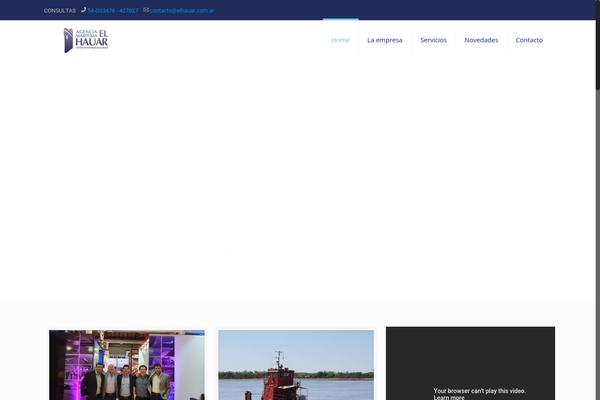Image resolution: width=600 pixels, height=400 pixels.
Task: Navigate to Novedades section
Action: coord(481,40)
